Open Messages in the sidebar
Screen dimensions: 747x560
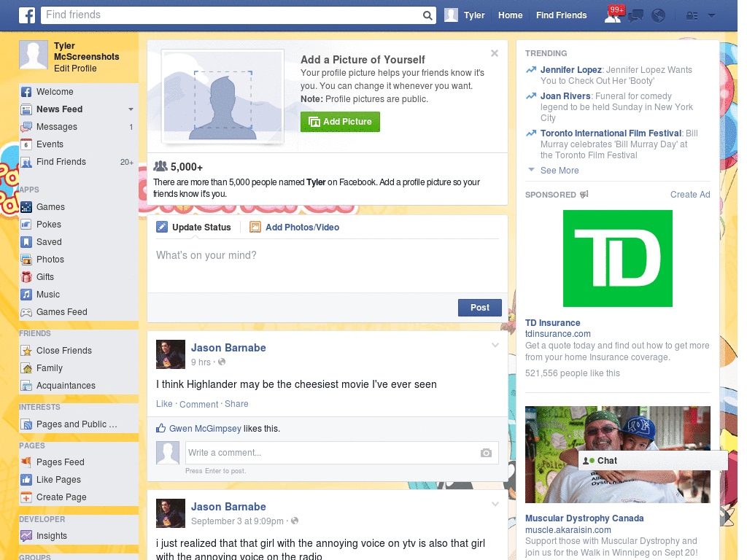pyautogui.click(x=79, y=127)
